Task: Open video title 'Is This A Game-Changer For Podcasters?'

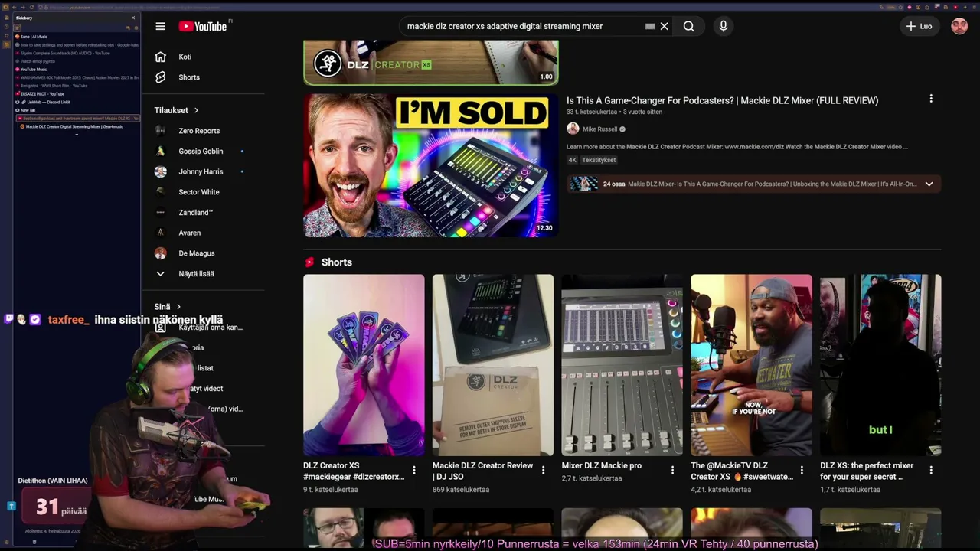Action: coord(722,100)
